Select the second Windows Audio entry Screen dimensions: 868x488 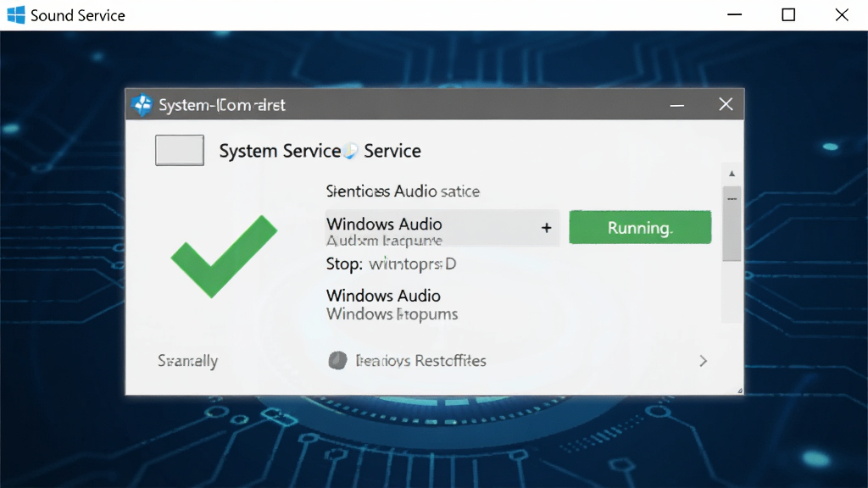click(392, 305)
